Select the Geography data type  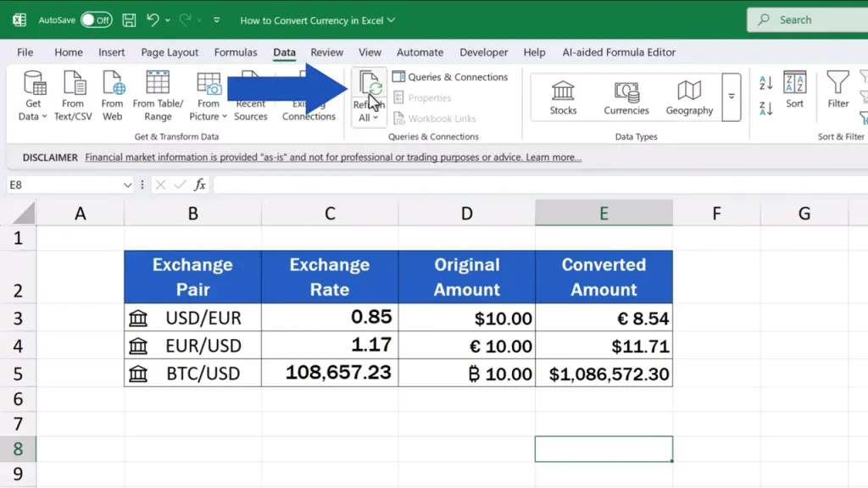click(x=689, y=97)
